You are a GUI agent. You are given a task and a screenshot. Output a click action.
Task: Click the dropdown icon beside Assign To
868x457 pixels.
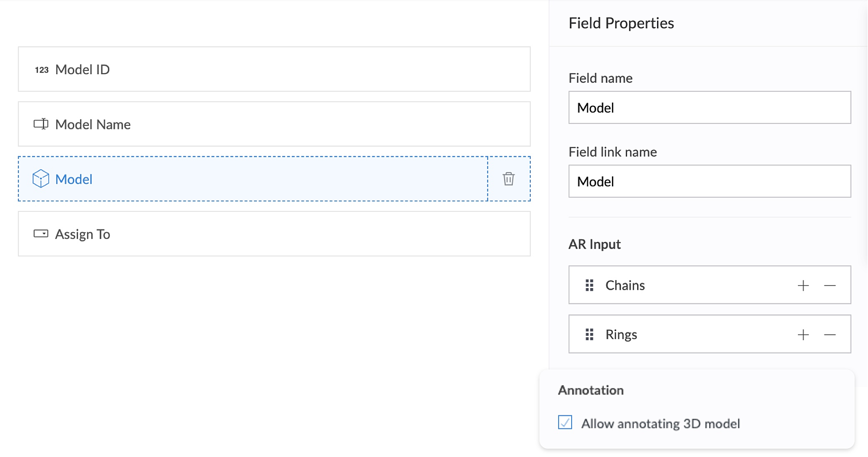coord(41,234)
